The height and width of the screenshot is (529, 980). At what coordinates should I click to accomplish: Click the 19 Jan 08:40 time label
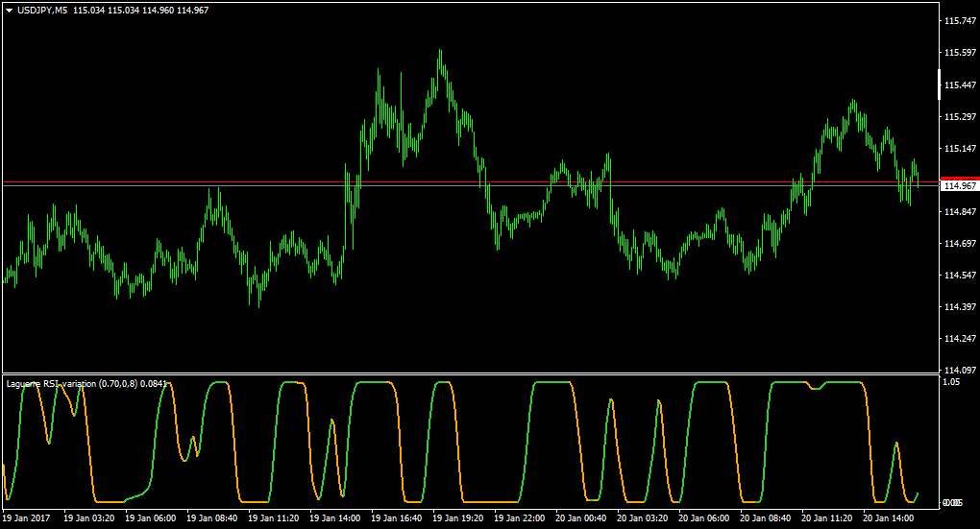pyautogui.click(x=212, y=517)
